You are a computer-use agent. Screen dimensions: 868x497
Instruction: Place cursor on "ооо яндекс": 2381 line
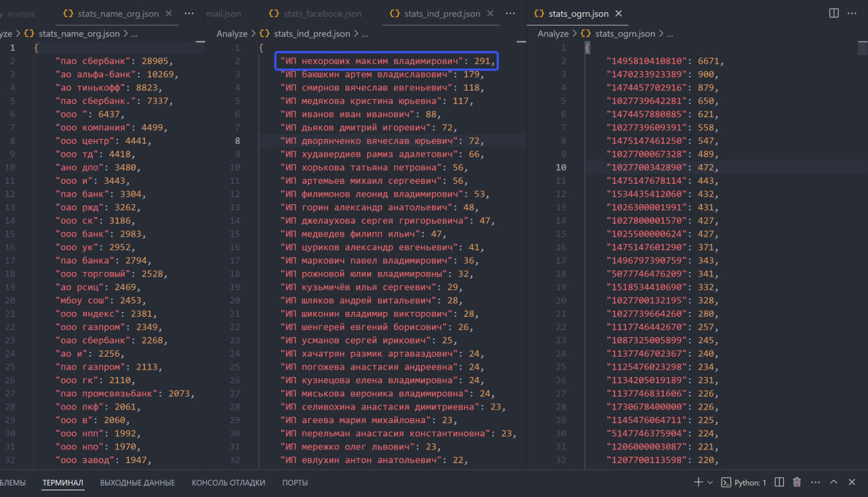coord(106,314)
